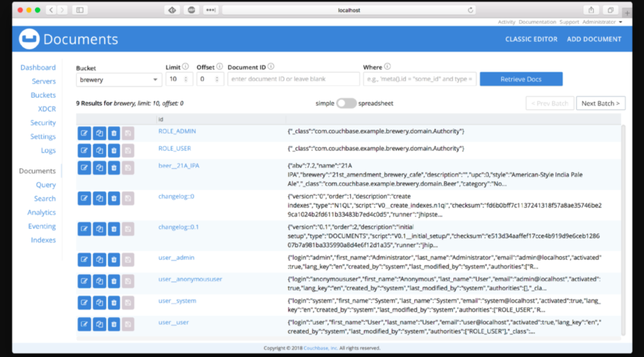Click Next Batch button
This screenshot has width=644, height=357.
(601, 103)
